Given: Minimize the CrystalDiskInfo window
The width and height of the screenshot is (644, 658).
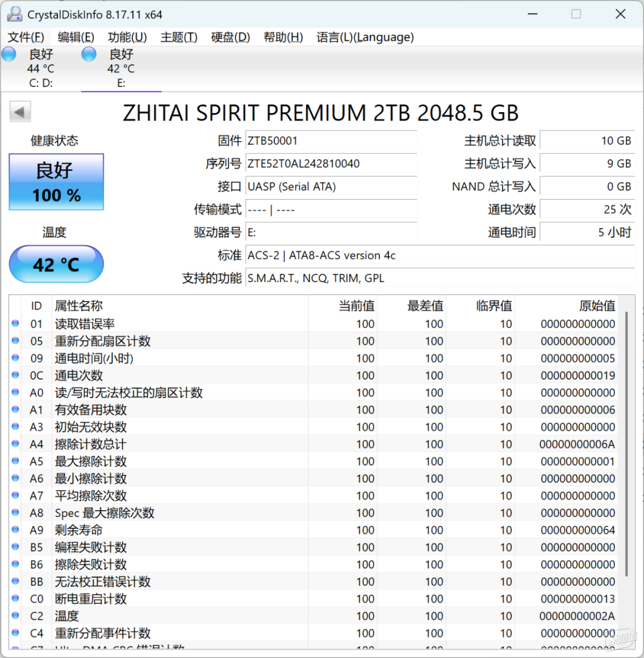Looking at the screenshot, I should [532, 14].
